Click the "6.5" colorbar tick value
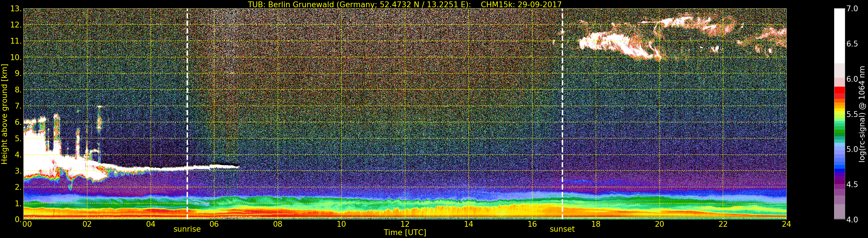868x238 pixels. coord(852,44)
